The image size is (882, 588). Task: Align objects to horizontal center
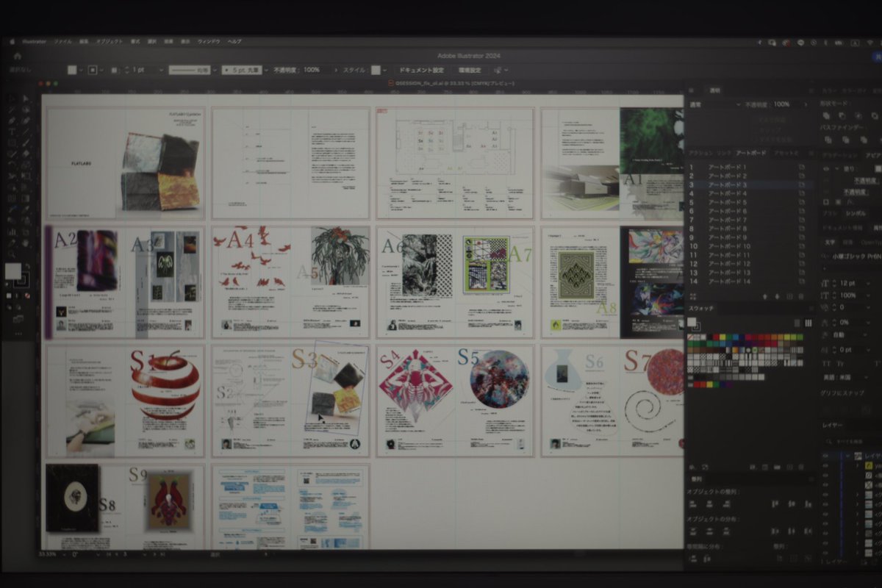click(x=710, y=504)
